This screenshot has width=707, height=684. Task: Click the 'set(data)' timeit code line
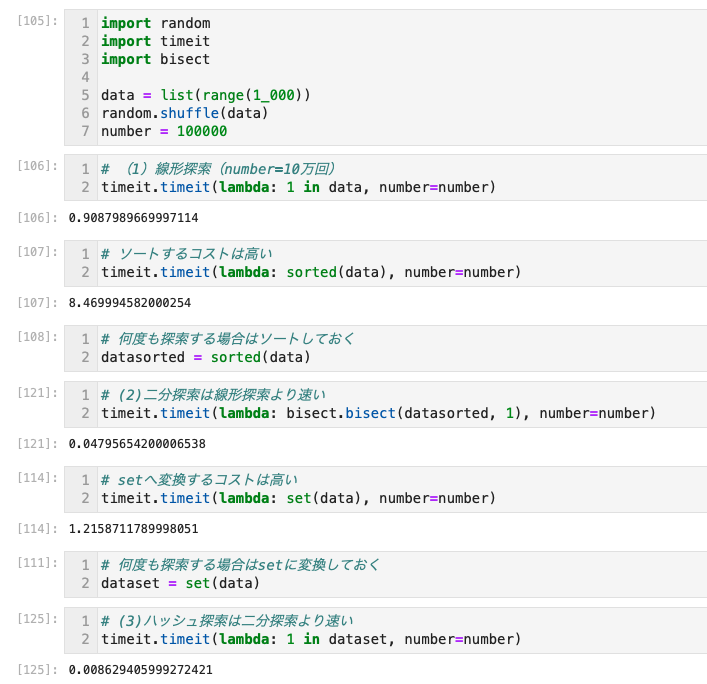pos(298,498)
